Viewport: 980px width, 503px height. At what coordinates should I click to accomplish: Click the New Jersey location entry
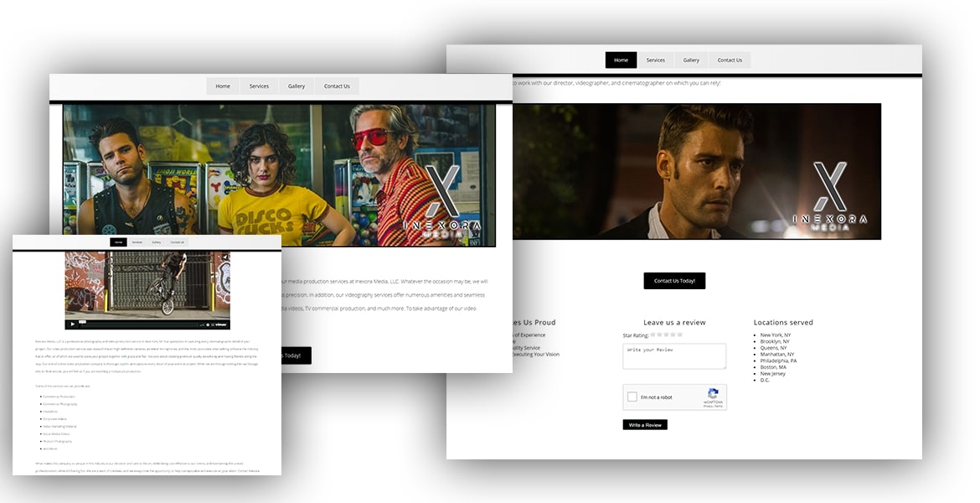tap(773, 374)
